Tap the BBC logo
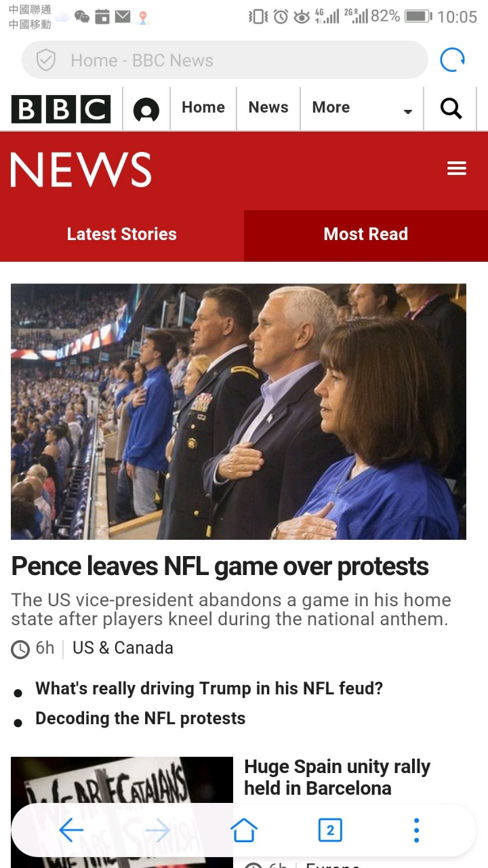This screenshot has width=488, height=868. click(61, 108)
